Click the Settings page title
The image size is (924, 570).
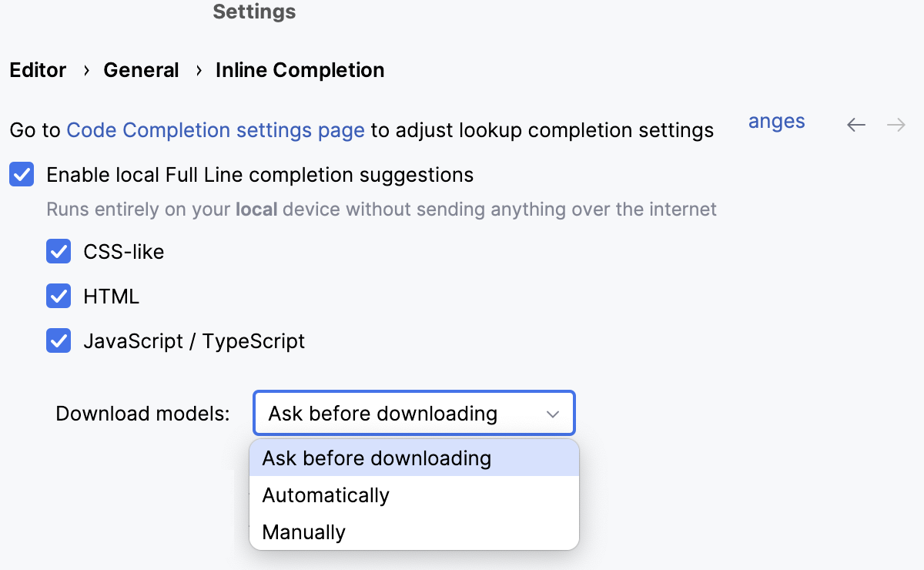254,12
